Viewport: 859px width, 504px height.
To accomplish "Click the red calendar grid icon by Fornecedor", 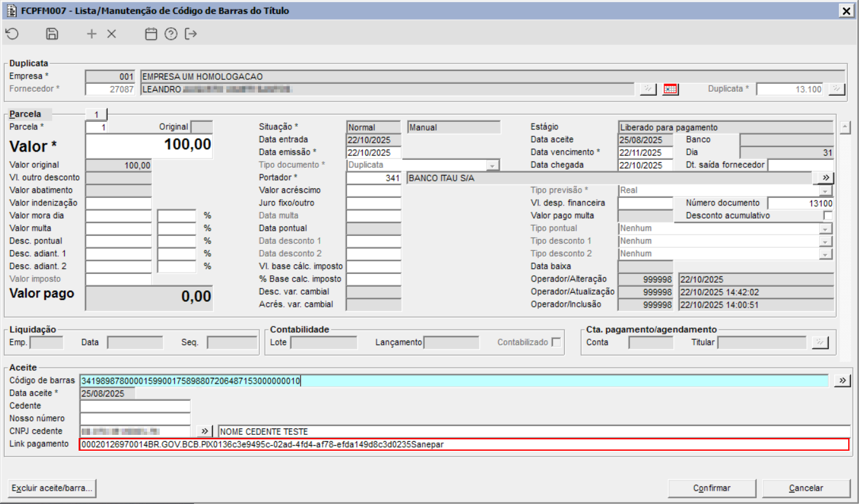I will [x=671, y=89].
